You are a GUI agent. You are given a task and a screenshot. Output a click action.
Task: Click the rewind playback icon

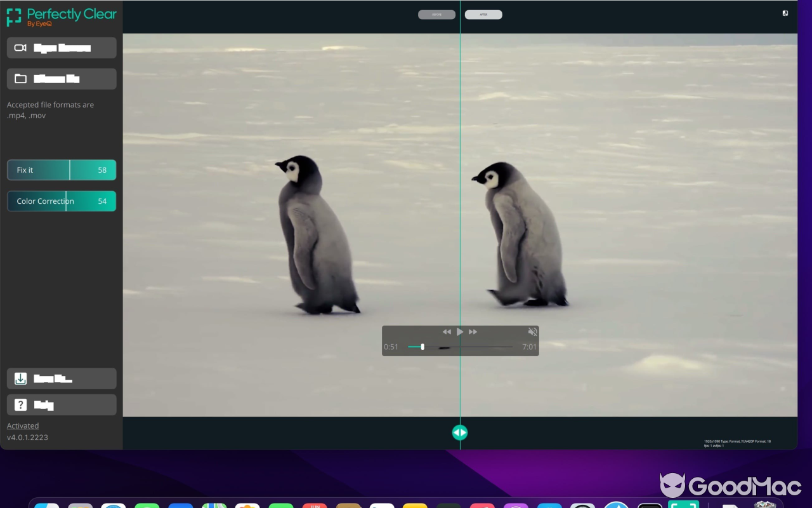pyautogui.click(x=447, y=331)
